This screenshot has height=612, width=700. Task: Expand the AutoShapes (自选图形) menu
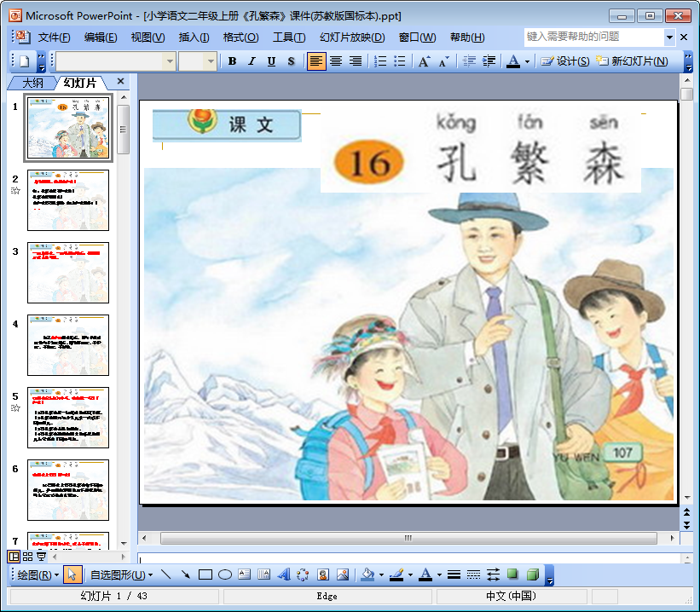[118, 574]
